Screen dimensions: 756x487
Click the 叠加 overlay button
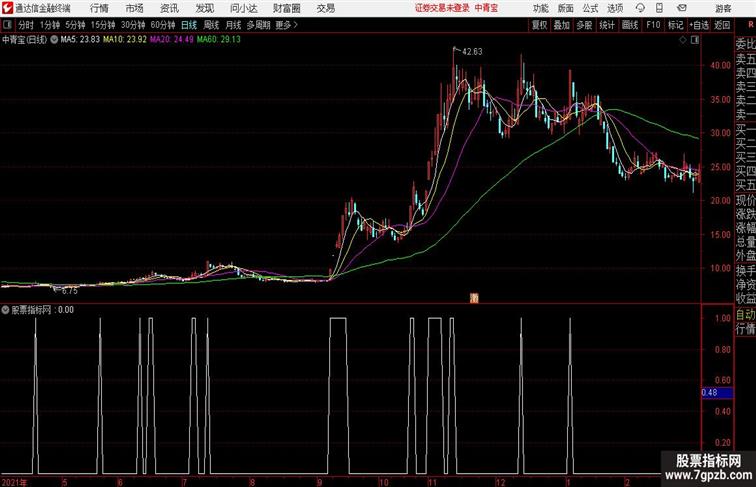(562, 25)
